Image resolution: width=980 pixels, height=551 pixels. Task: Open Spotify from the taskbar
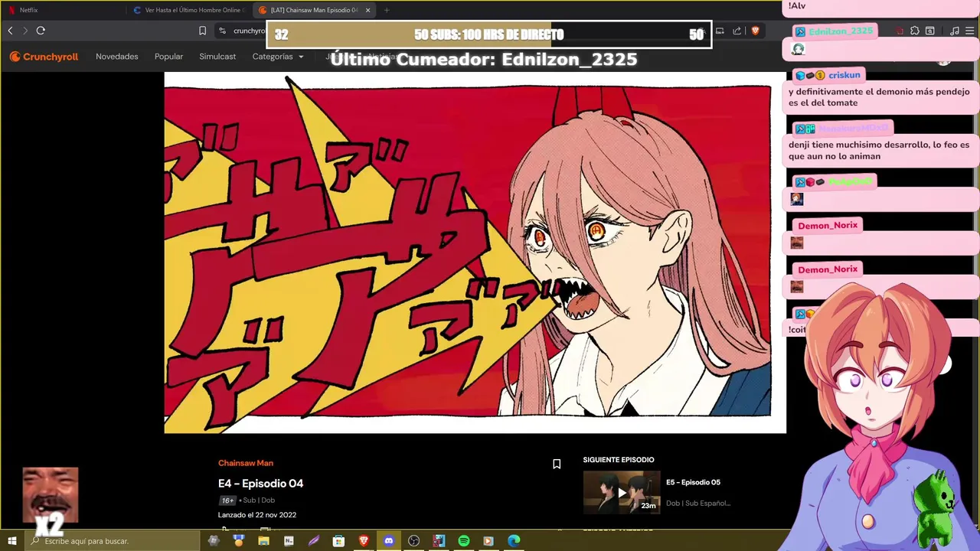pyautogui.click(x=464, y=541)
